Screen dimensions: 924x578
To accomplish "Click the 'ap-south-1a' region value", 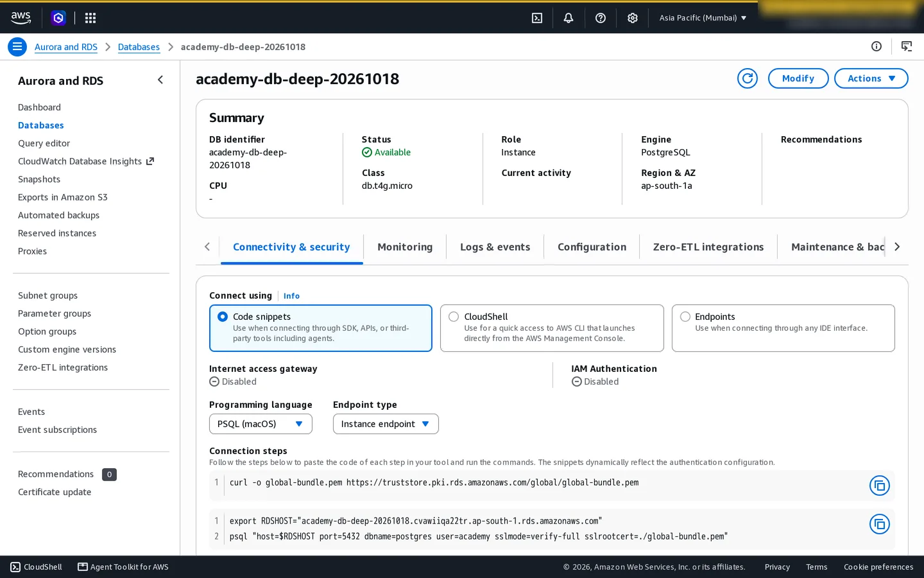I will click(x=667, y=186).
